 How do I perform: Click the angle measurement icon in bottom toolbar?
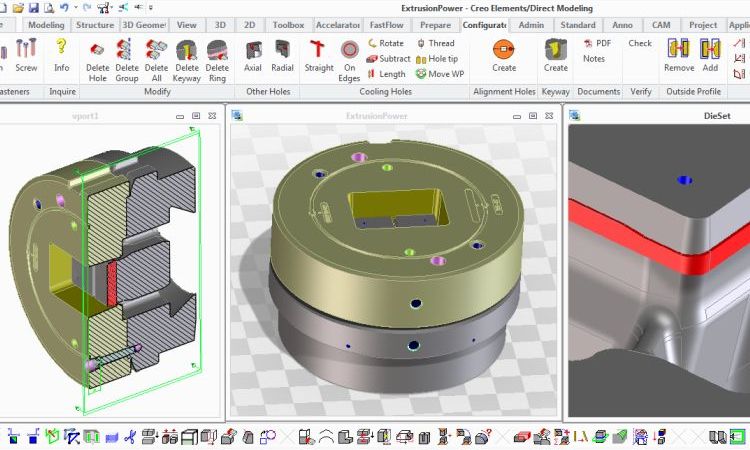[580, 436]
